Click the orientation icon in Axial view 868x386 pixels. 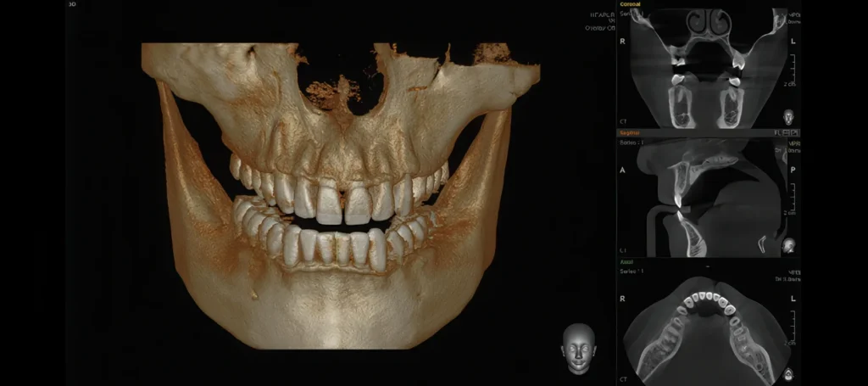[x=789, y=373]
